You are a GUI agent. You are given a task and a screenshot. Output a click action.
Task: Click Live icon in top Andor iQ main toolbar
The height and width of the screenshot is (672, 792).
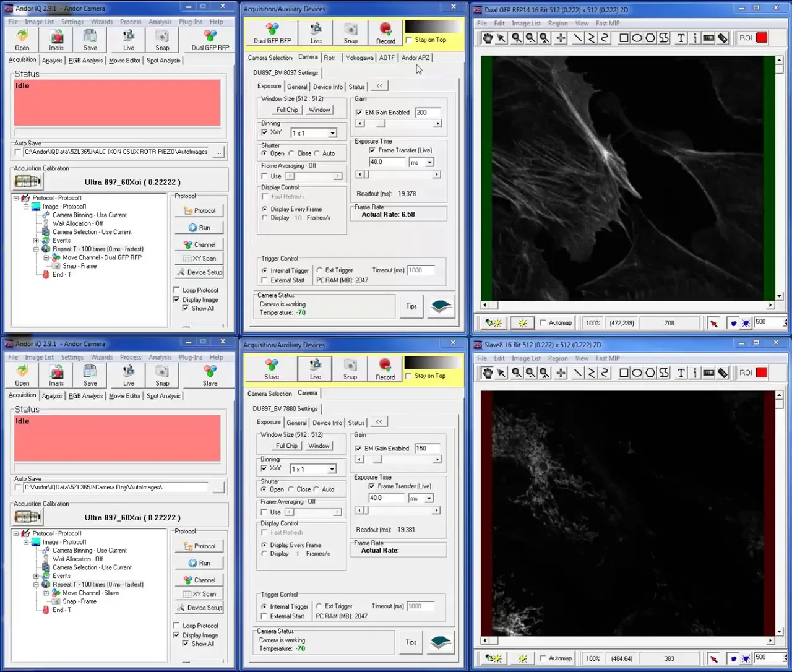129,40
